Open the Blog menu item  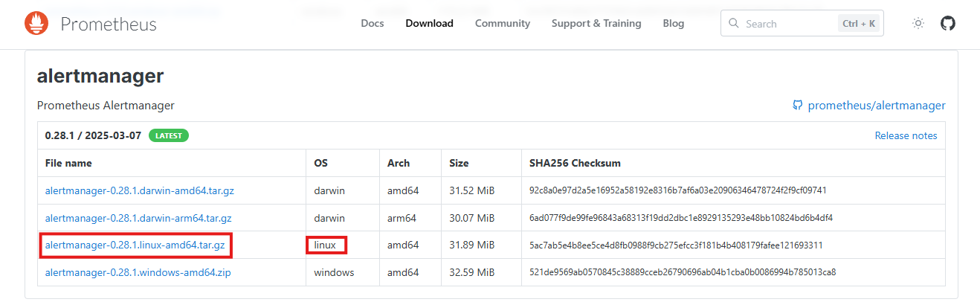[x=674, y=23]
